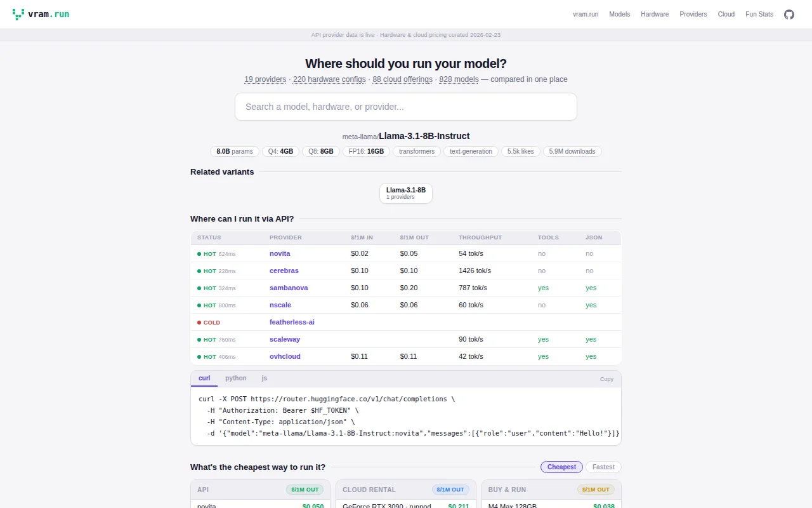Click the HOT 624ms status of novita

[x=216, y=254]
